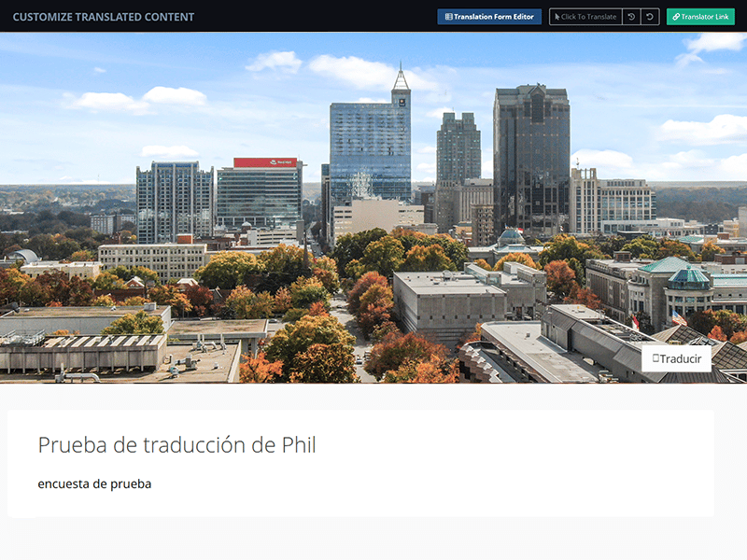Click the cursor icon in Click To Translate

pyautogui.click(x=557, y=17)
